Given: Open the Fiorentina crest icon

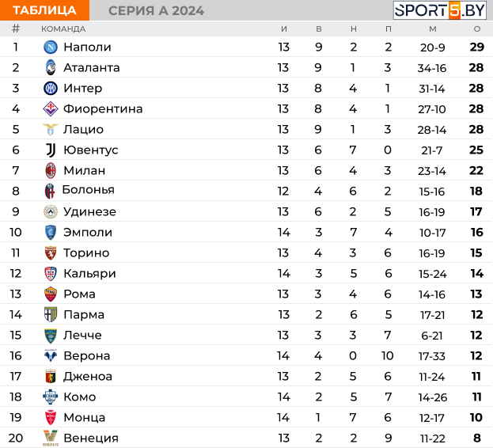Looking at the screenshot, I should pyautogui.click(x=51, y=108).
